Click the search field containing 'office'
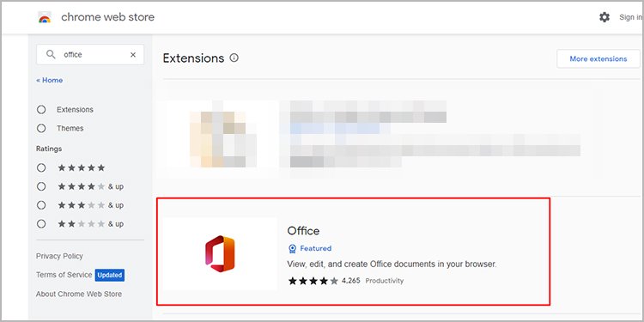The width and height of the screenshot is (644, 322). point(90,55)
